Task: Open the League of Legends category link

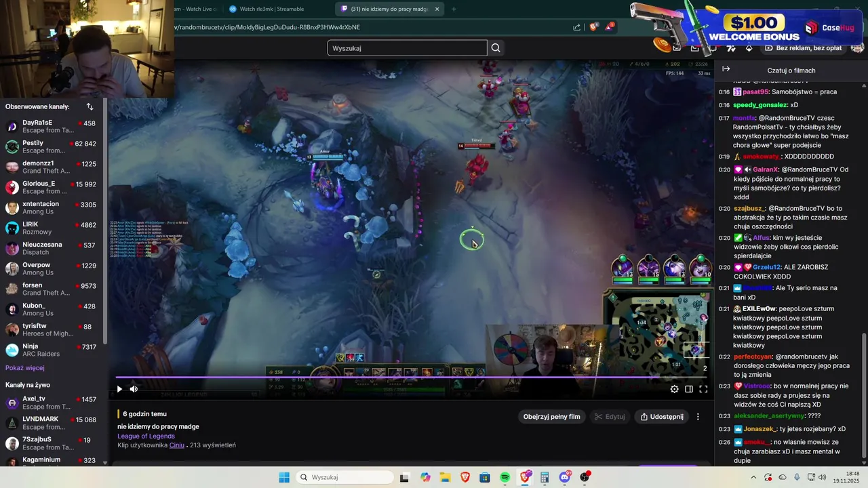Action: tap(146, 436)
